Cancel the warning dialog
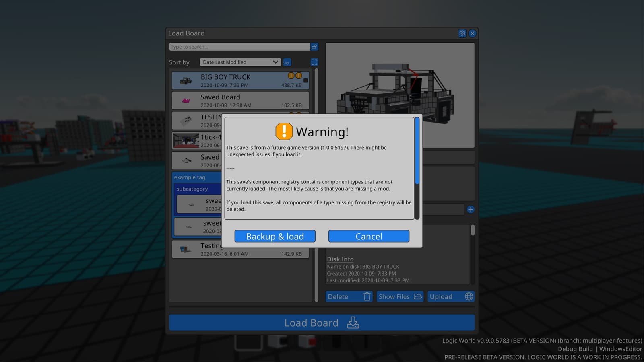The height and width of the screenshot is (362, 644). pos(369,237)
